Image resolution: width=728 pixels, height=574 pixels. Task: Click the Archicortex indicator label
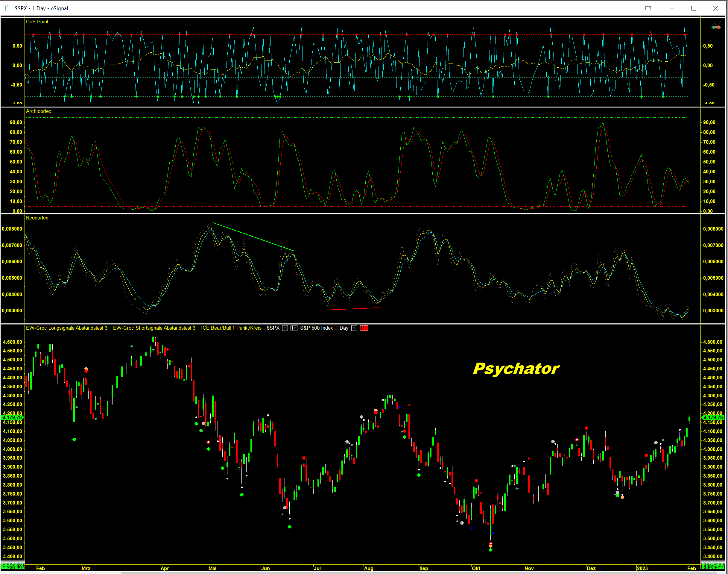38,111
